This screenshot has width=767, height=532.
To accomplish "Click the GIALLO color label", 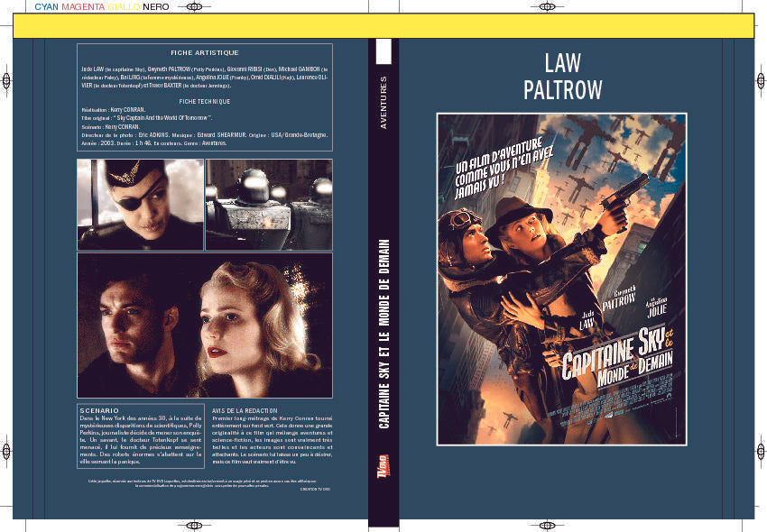I will pyautogui.click(x=124, y=7).
